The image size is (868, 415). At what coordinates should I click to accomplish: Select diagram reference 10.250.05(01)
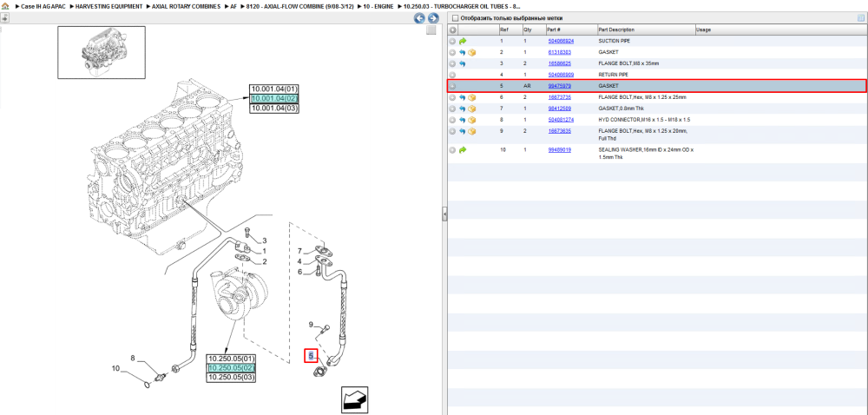pos(231,359)
